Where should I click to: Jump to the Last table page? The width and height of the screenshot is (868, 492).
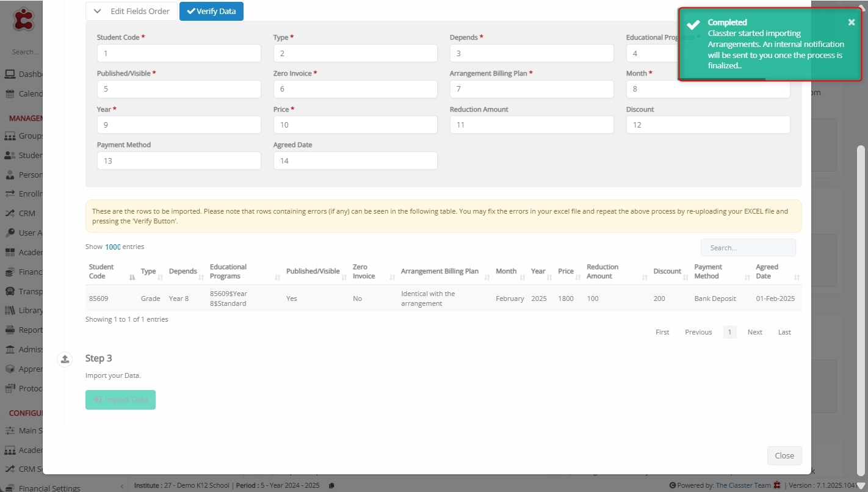(784, 332)
